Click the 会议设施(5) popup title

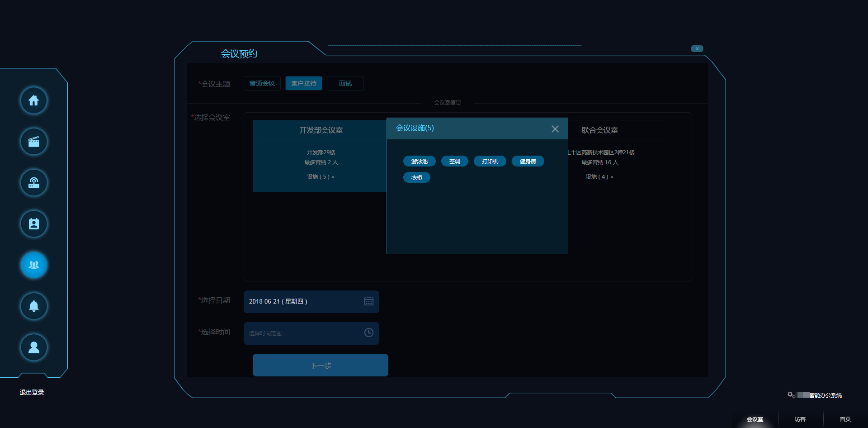pos(415,128)
